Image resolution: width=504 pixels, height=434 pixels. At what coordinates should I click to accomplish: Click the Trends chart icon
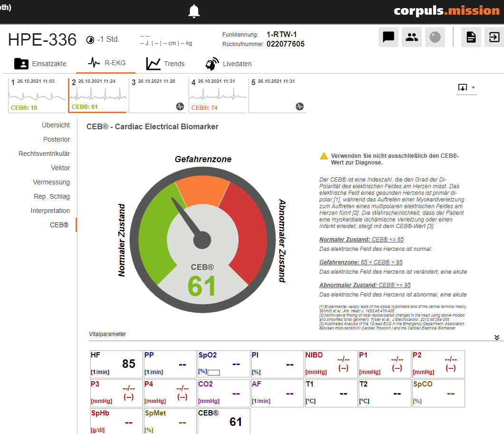153,64
